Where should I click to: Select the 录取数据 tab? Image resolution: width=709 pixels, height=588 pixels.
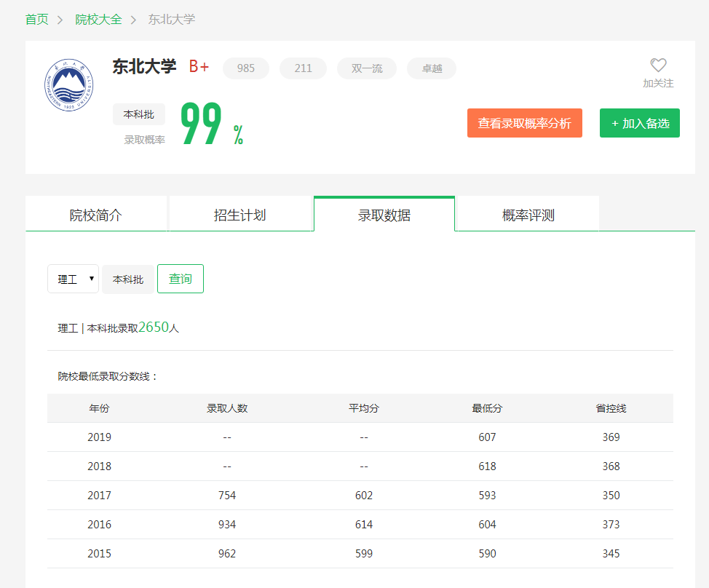(x=384, y=215)
